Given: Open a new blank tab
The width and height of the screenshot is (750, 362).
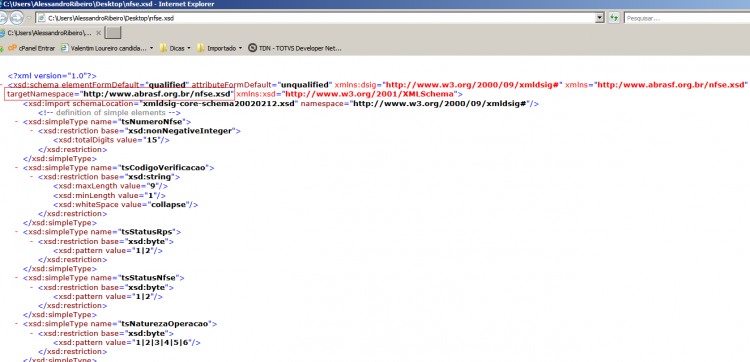Looking at the screenshot, I should [113, 33].
